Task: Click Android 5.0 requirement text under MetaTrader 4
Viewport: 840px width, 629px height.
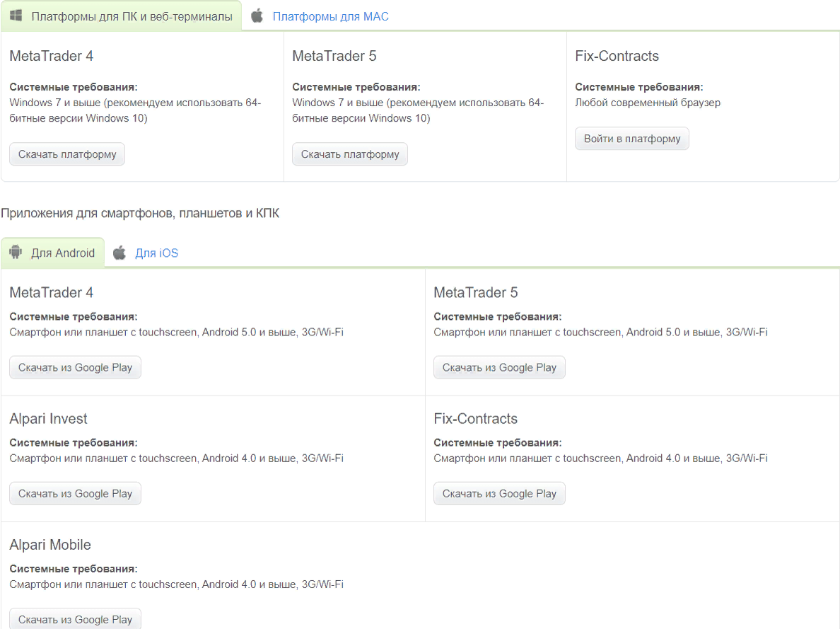Action: pyautogui.click(x=176, y=333)
